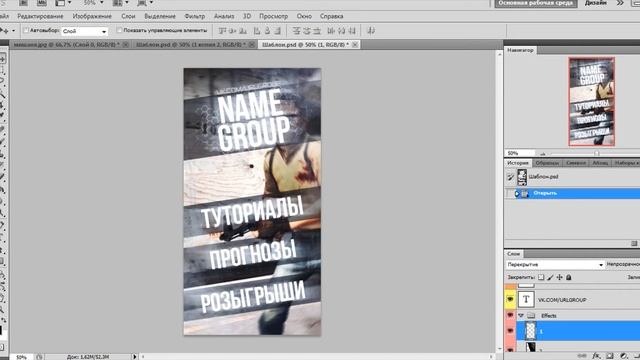Open the Выделение menu
Viewport: 640px width, 360px height.
(160, 16)
